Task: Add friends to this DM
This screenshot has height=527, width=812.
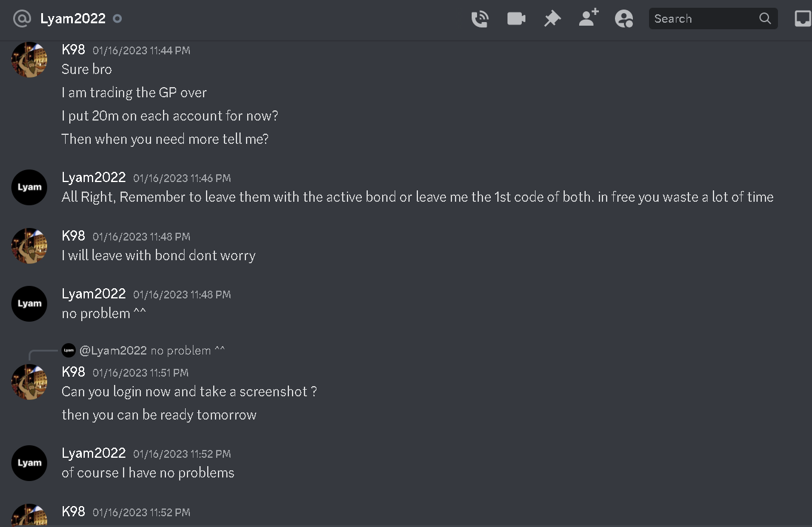Action: pos(589,19)
